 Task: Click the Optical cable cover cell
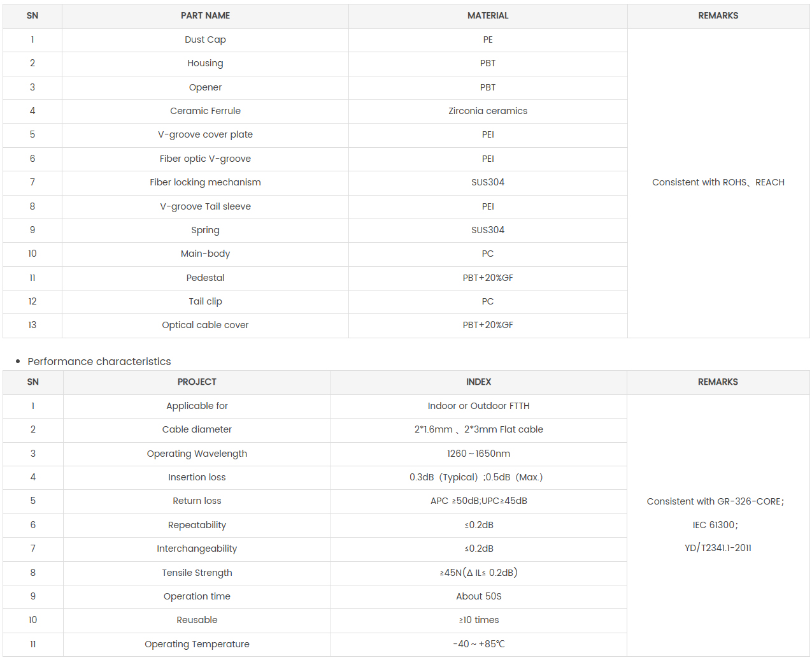point(205,325)
